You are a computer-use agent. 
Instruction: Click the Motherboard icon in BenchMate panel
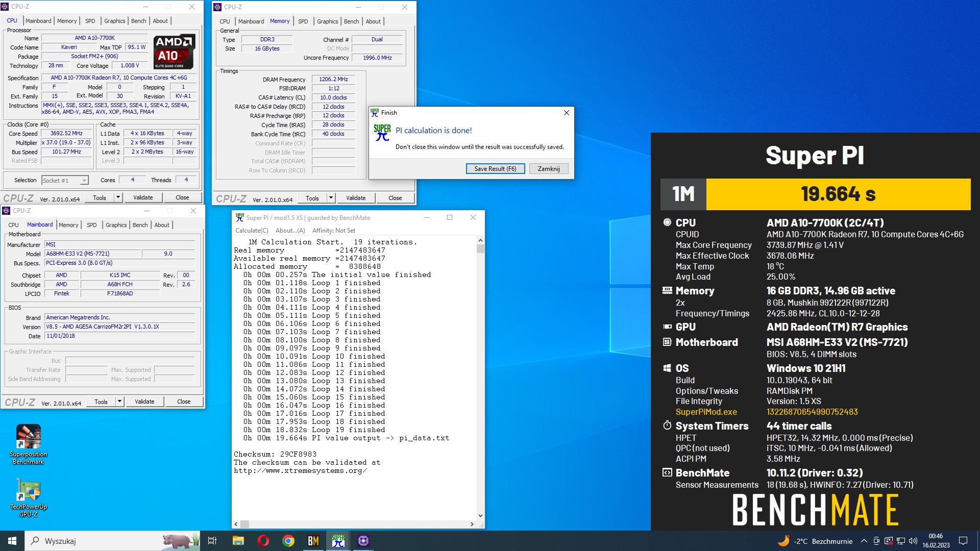click(x=667, y=342)
